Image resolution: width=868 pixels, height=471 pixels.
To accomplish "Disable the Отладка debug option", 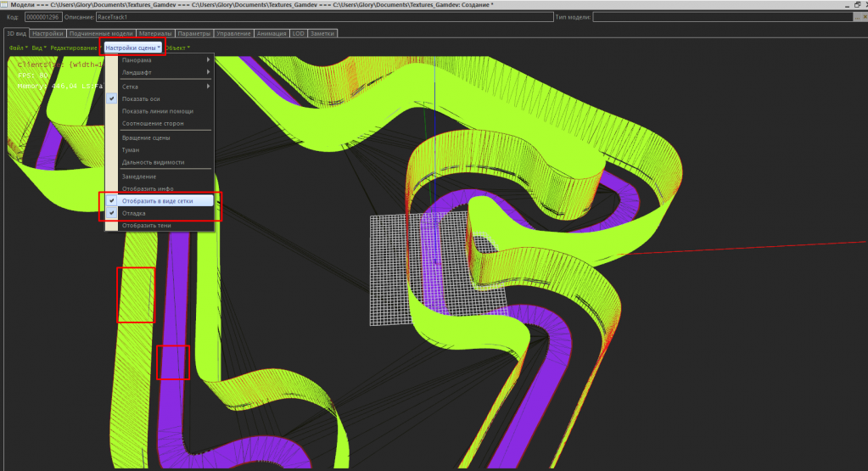I will (x=133, y=213).
